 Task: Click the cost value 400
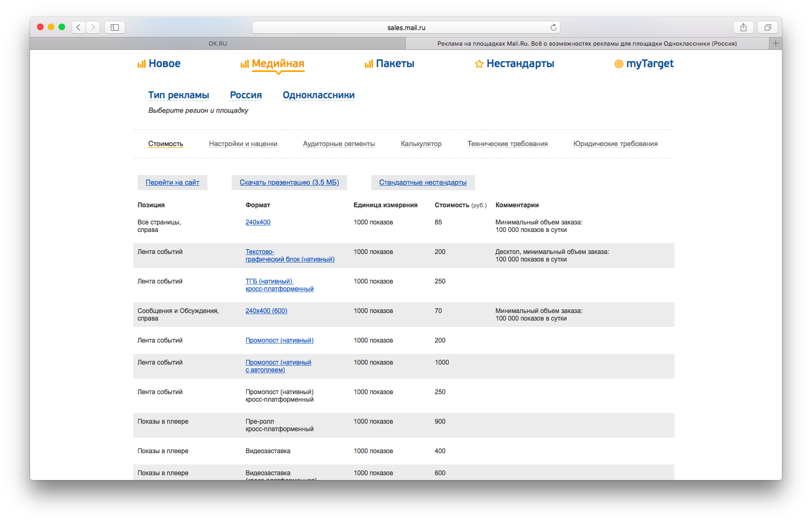[440, 451]
